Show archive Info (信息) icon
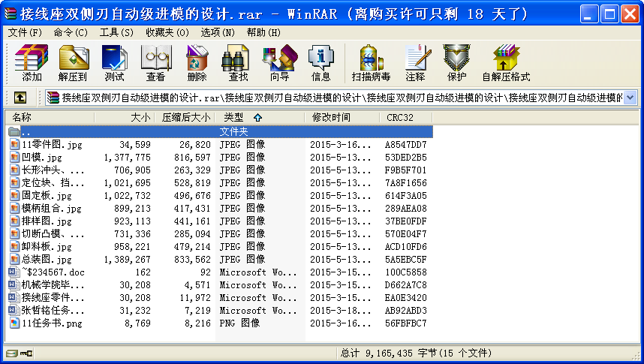 pos(320,62)
